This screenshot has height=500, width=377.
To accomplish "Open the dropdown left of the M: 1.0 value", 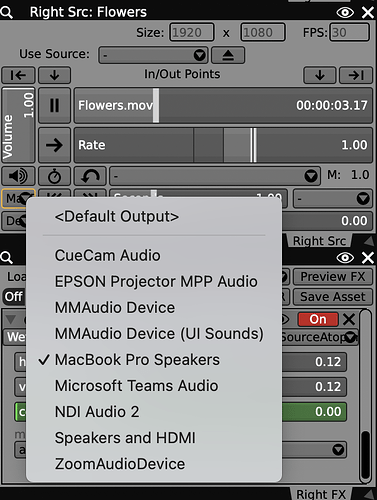I will click(215, 176).
